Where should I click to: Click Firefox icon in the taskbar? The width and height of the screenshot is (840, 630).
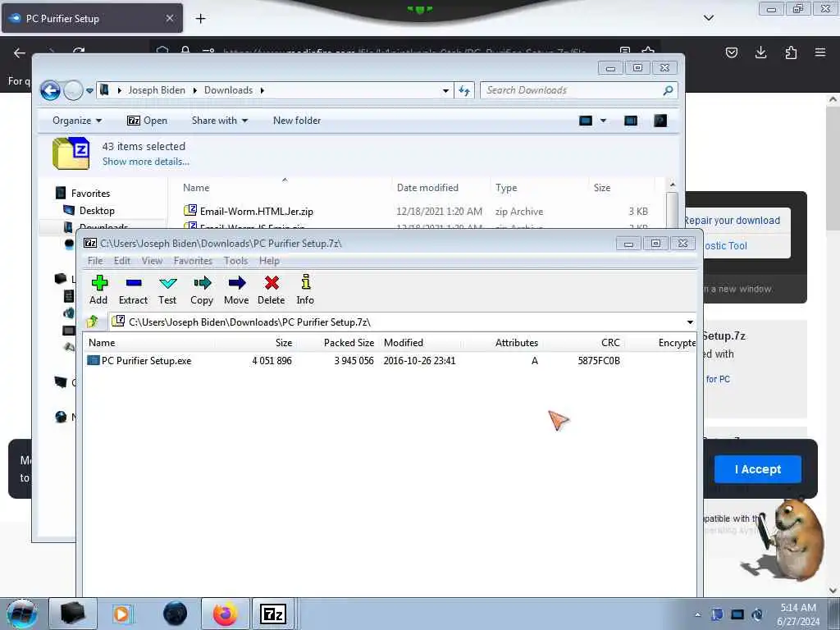pos(226,614)
